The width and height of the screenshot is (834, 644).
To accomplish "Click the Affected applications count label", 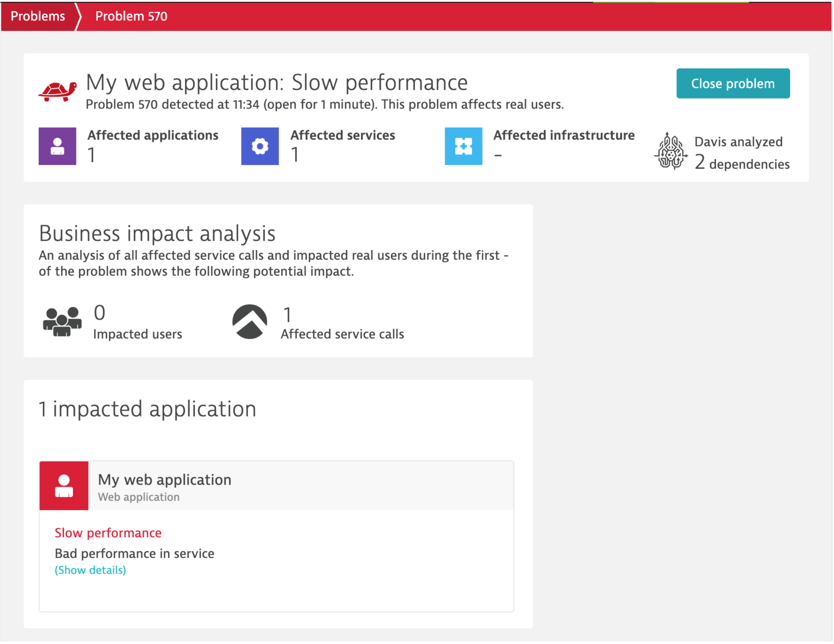I will tap(92, 155).
